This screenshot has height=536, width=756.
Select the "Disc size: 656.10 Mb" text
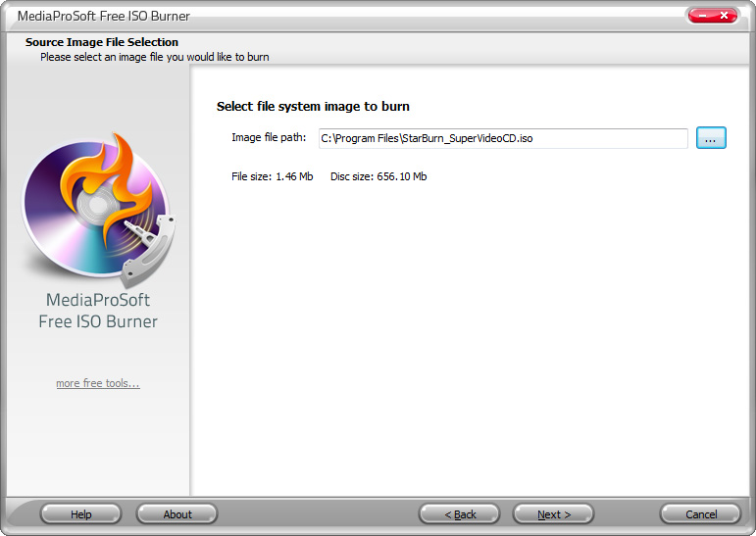tap(378, 176)
